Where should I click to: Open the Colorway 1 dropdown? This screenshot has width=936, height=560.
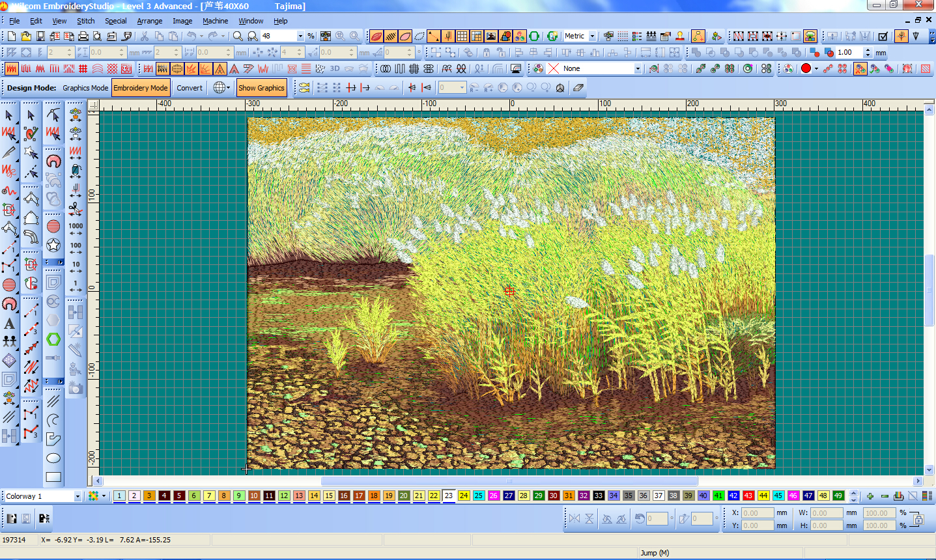[x=78, y=496]
